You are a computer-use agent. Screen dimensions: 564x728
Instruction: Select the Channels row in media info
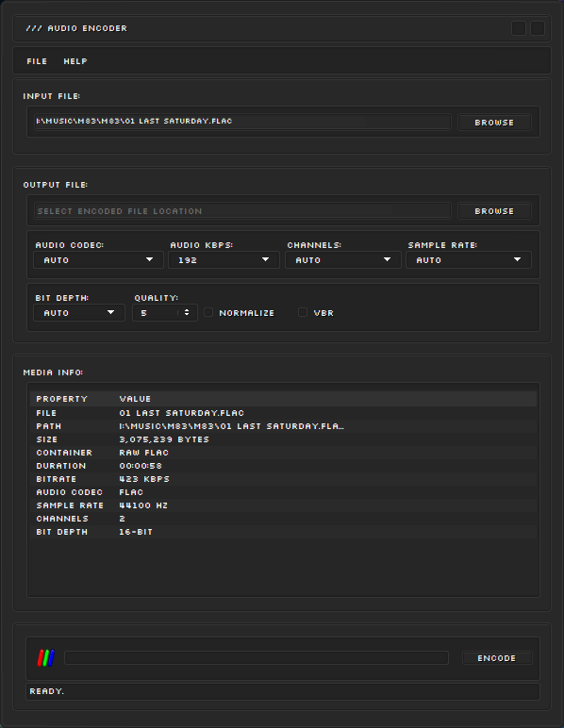(284, 519)
